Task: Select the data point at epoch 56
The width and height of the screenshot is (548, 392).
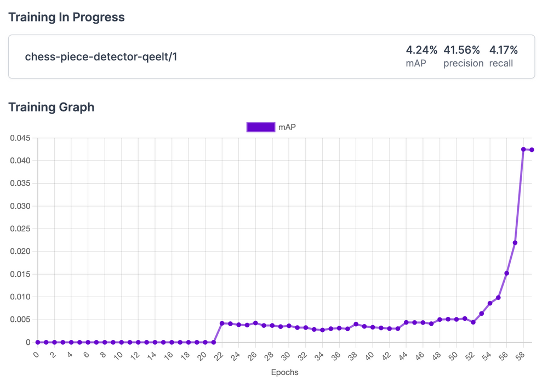Action: [x=506, y=272]
